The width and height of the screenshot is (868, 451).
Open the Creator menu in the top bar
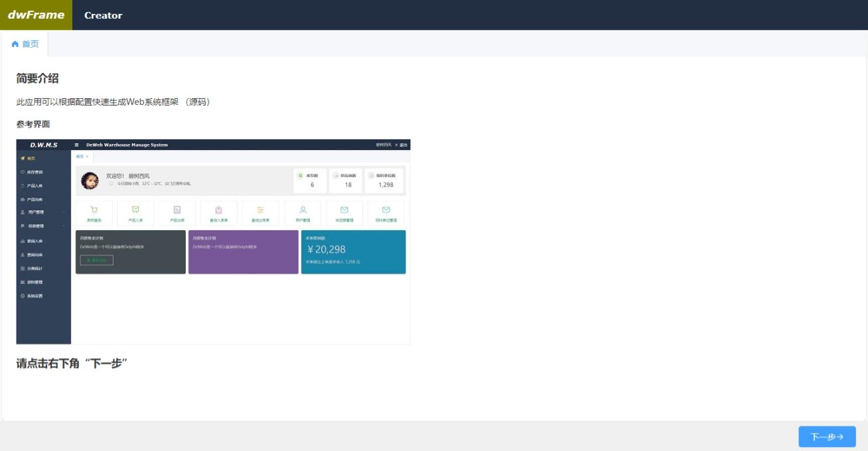pyautogui.click(x=104, y=15)
